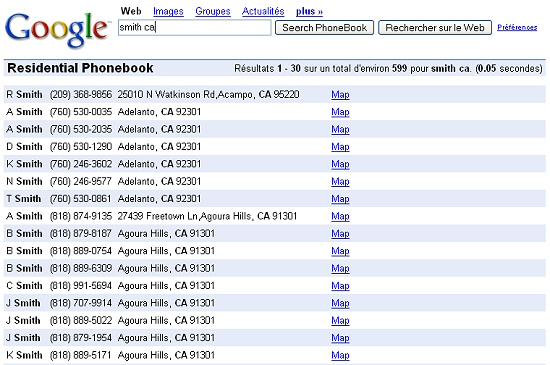Click the search field containing smith ca
Image resolution: width=550 pixels, height=365 pixels.
click(195, 27)
